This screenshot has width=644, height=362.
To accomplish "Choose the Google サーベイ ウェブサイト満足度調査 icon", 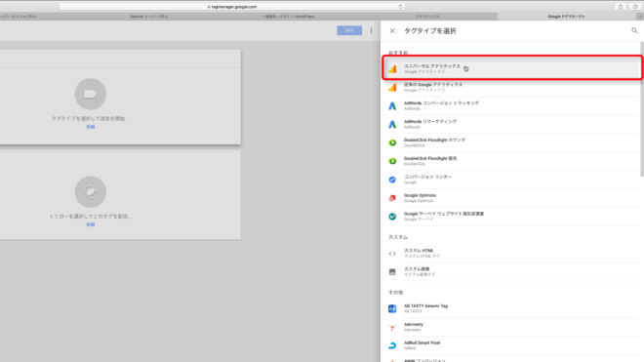I will [392, 217].
